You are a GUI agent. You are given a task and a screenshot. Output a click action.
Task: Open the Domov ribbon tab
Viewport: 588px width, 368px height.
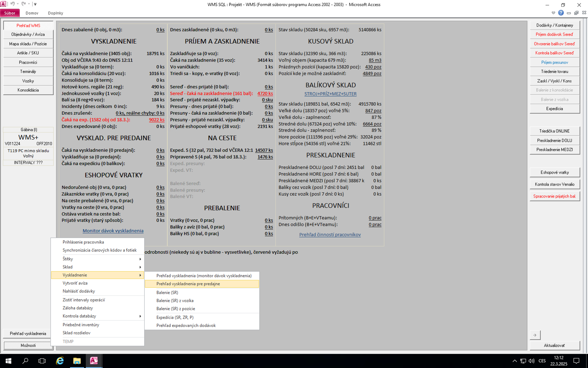(x=32, y=13)
